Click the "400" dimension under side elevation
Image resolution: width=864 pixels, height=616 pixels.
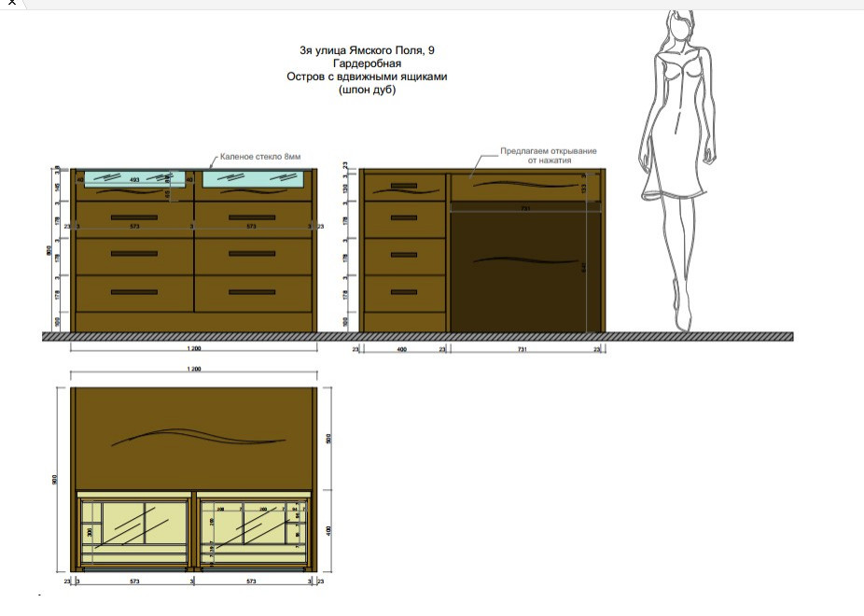(403, 349)
